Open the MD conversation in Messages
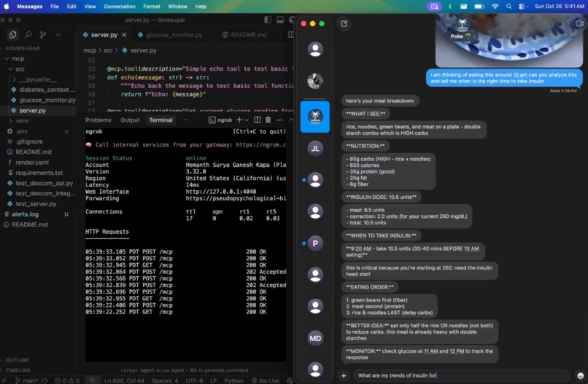The width and height of the screenshot is (588, 384). (315, 338)
